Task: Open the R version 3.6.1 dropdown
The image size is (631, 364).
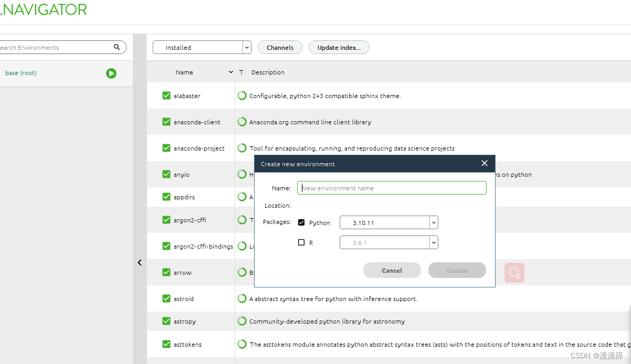Action: tap(389, 242)
